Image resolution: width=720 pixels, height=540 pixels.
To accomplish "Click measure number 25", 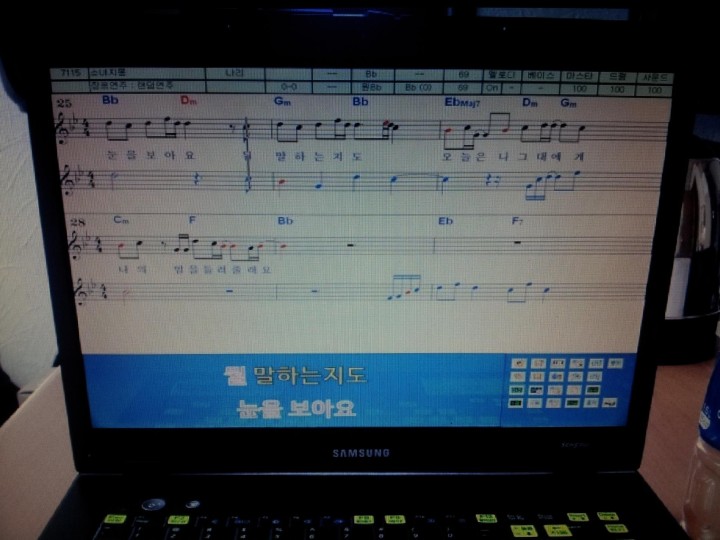I will click(x=64, y=103).
